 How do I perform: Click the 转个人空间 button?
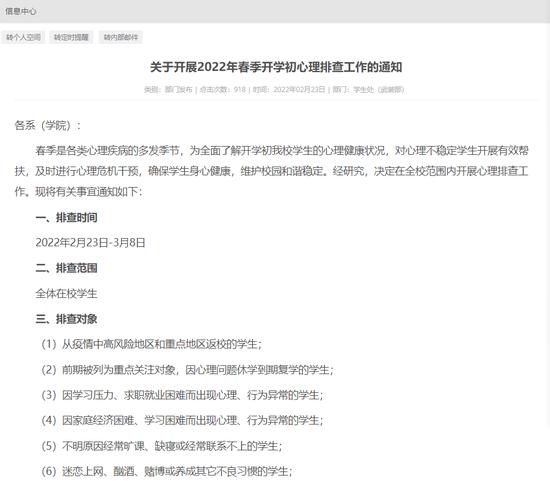[x=23, y=37]
